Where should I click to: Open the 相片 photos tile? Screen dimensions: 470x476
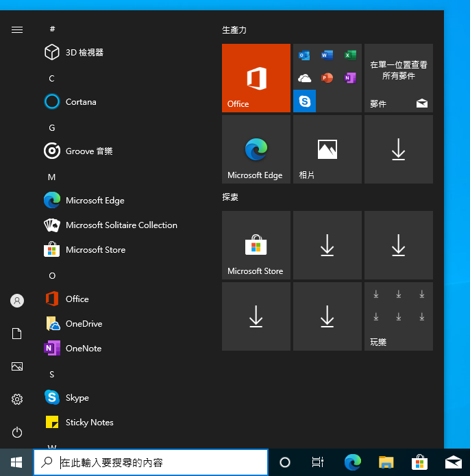tap(327, 149)
